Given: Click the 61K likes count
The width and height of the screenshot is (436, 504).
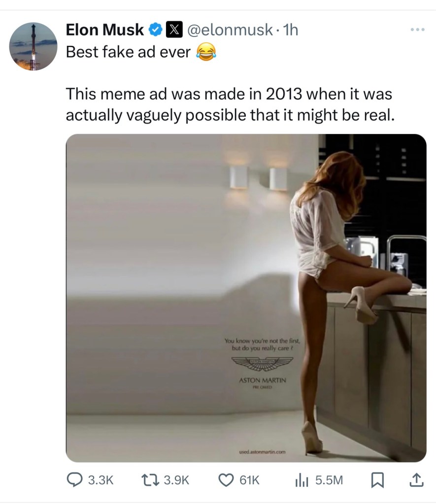Looking at the screenshot, I should (249, 480).
